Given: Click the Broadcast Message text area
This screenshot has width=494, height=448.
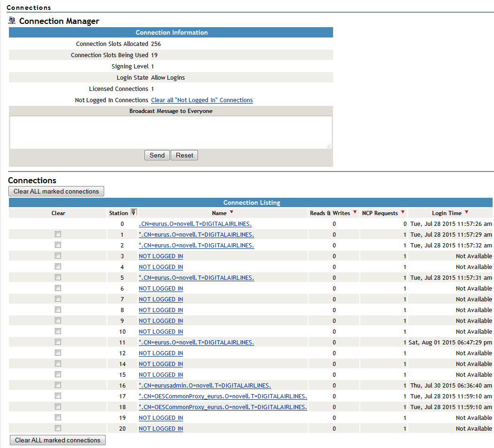Looking at the screenshot, I should point(171,132).
